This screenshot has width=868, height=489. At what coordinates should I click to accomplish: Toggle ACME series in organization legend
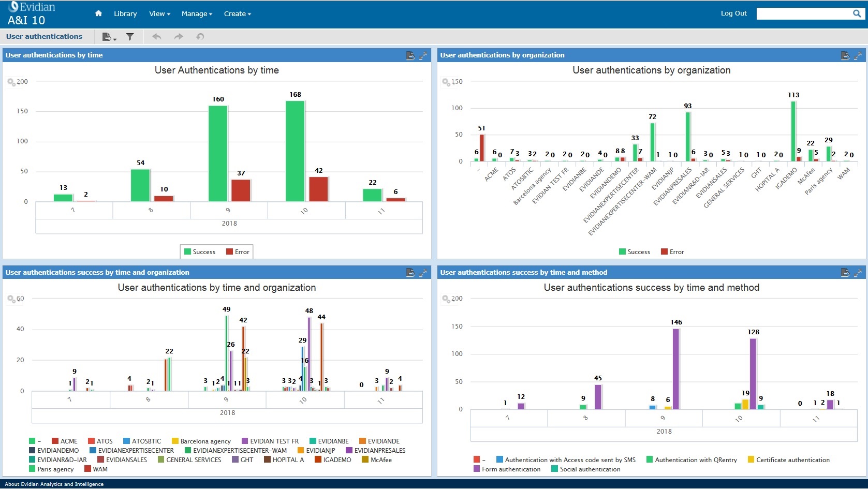(65, 441)
